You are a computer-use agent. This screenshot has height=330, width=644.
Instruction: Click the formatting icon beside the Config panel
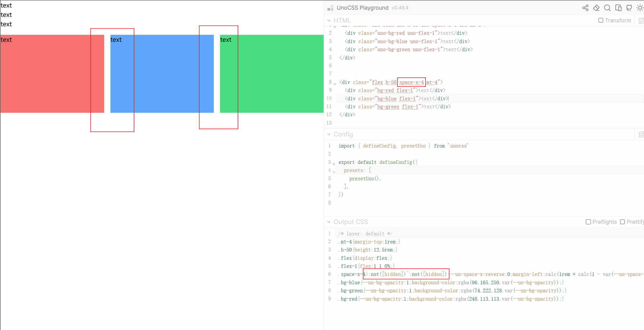[x=641, y=134]
